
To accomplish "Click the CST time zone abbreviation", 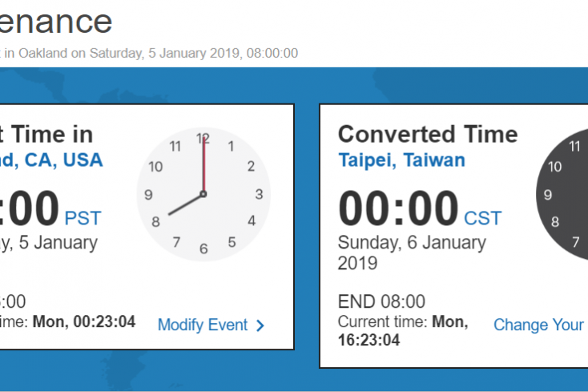I will click(x=482, y=218).
